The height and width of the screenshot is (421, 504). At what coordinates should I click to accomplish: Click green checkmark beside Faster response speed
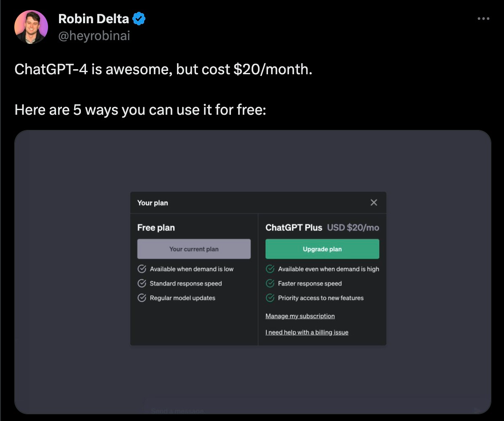click(270, 283)
